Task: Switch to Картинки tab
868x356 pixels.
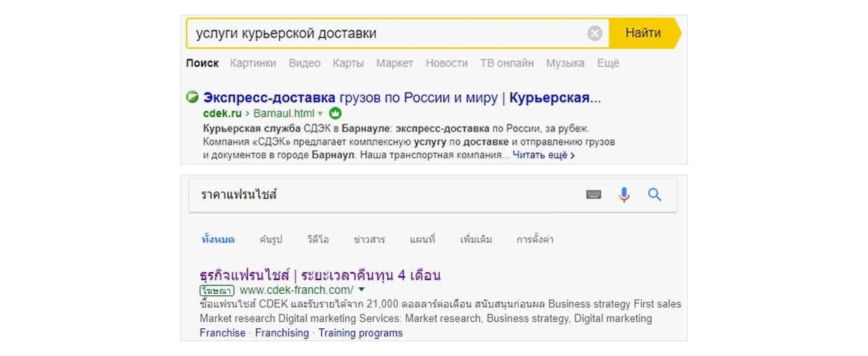Action: click(x=253, y=63)
